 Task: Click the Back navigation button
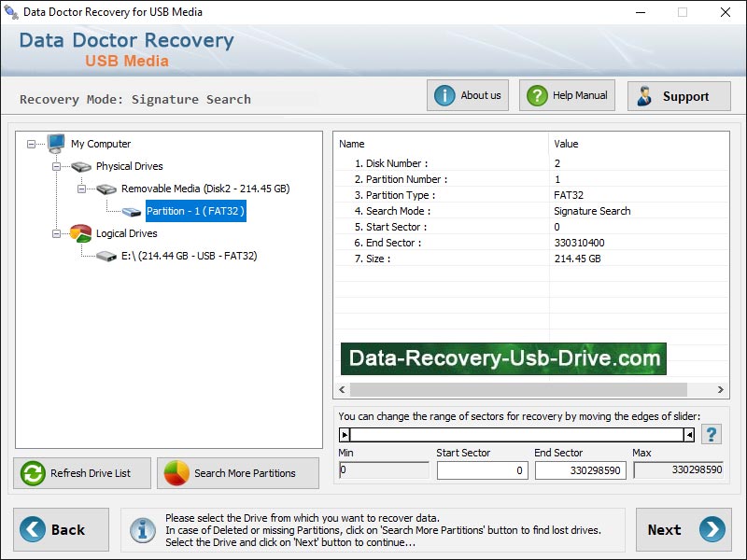(x=59, y=529)
